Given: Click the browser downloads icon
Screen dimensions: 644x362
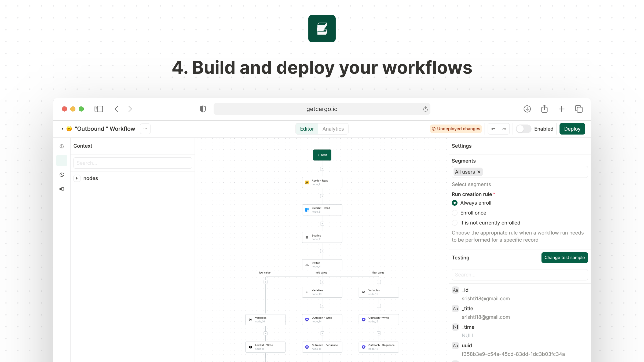Looking at the screenshot, I should 527,109.
